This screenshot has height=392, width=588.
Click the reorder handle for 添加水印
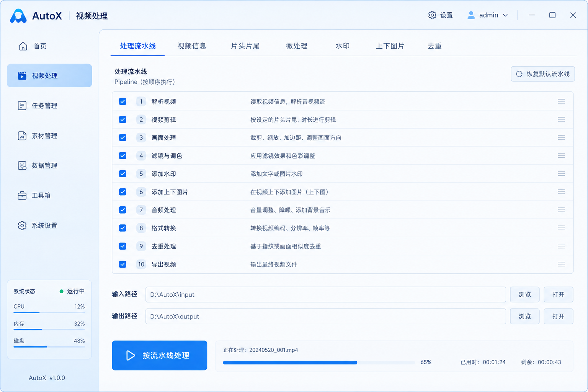coord(562,174)
